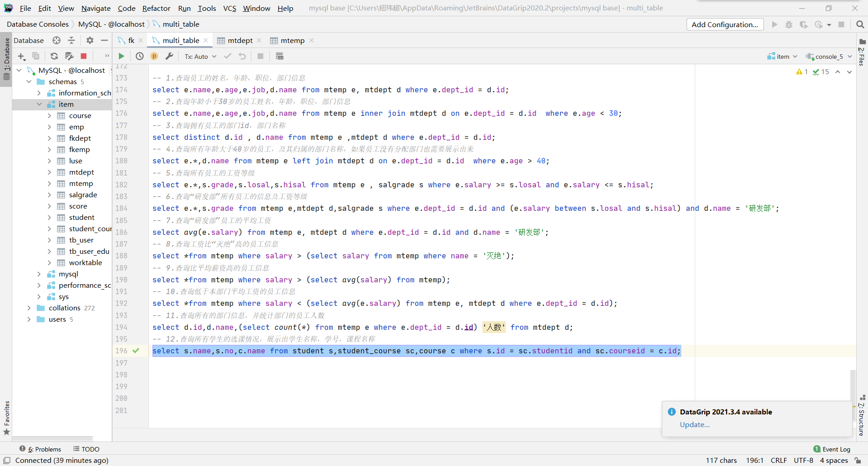Open the VCS menu
868x466 pixels.
pos(230,8)
